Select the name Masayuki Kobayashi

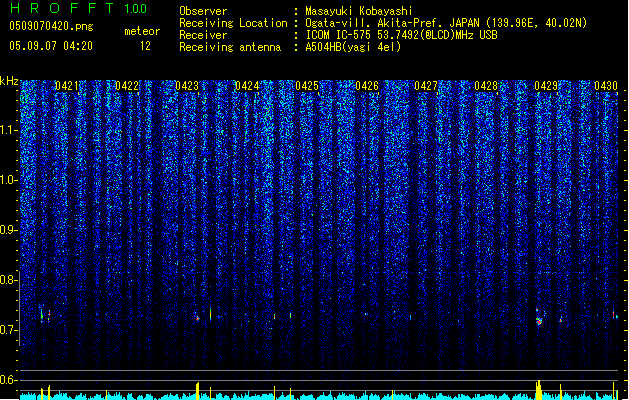click(359, 11)
